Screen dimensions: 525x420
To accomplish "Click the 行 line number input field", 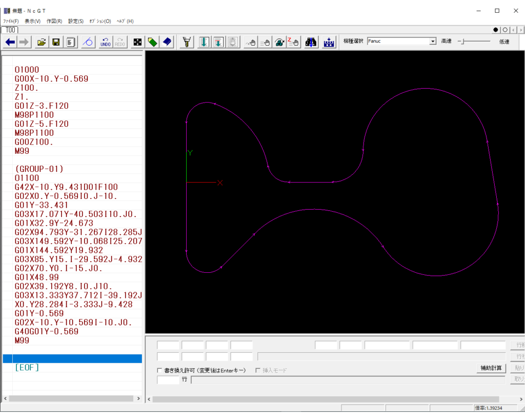I will tap(168, 380).
